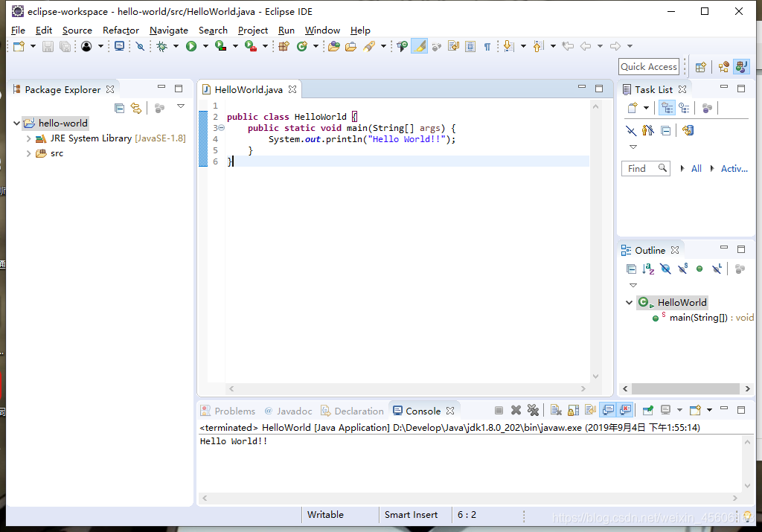Click the New file toolbar icon
Image resolution: width=762 pixels, height=532 pixels.
coord(19,46)
